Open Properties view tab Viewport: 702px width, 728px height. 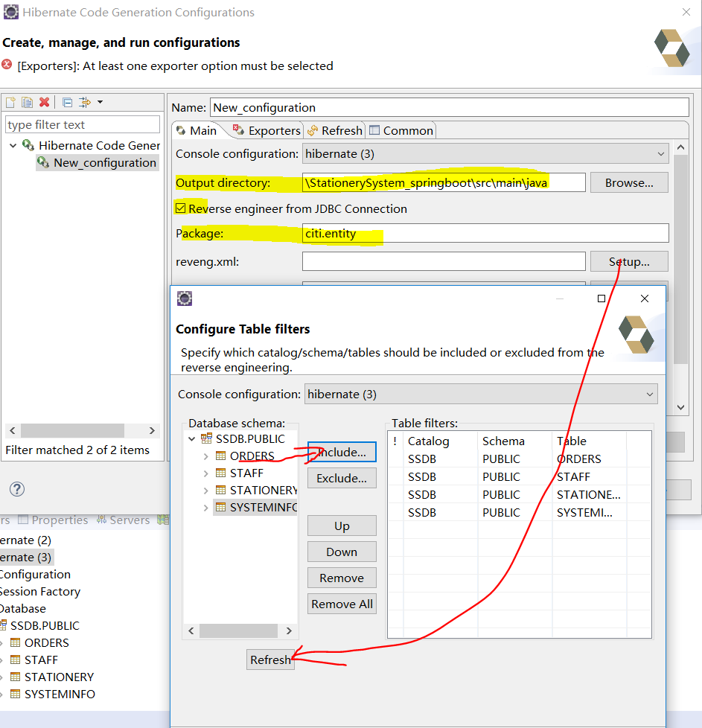click(53, 520)
